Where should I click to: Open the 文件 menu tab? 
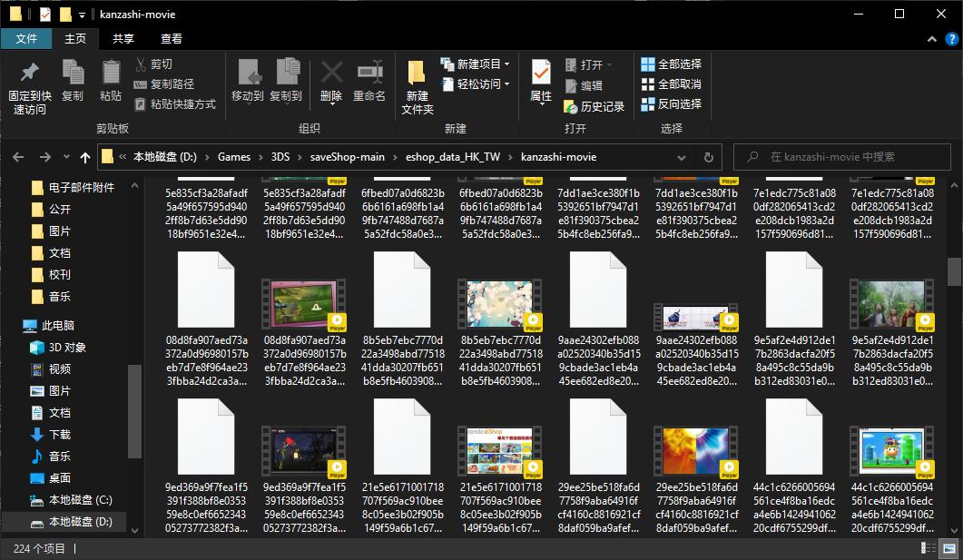(x=26, y=38)
